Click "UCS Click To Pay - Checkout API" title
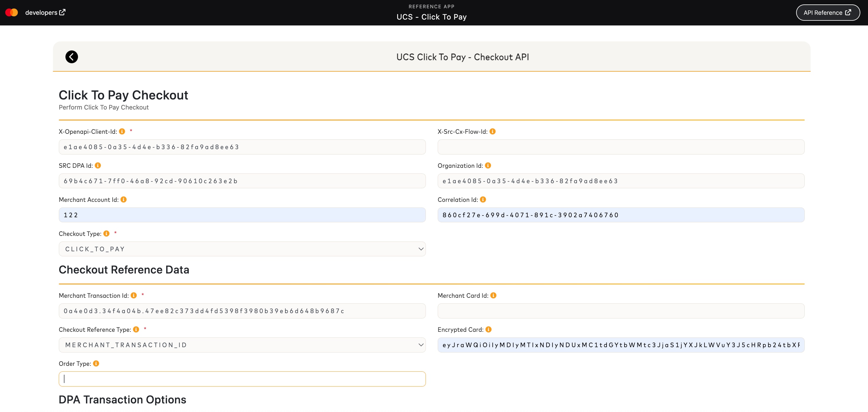This screenshot has height=412, width=868. click(x=462, y=57)
